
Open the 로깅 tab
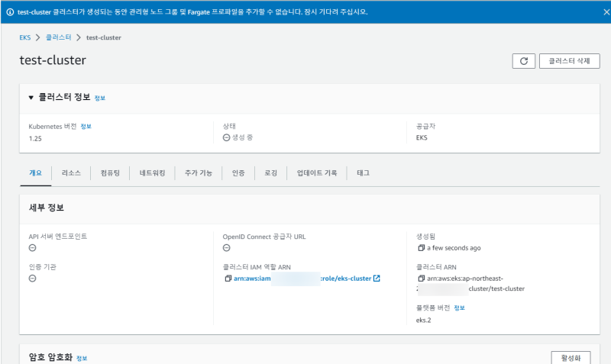pos(270,173)
